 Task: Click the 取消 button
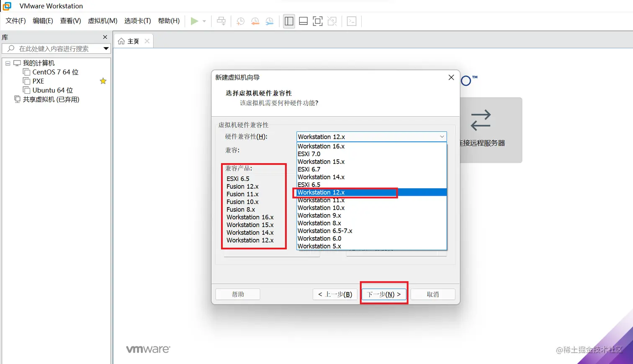[433, 294]
